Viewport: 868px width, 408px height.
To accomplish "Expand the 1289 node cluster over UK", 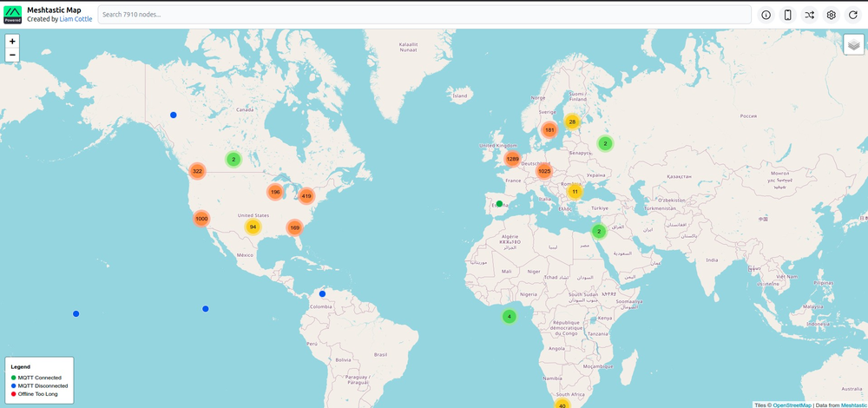I will coord(512,159).
